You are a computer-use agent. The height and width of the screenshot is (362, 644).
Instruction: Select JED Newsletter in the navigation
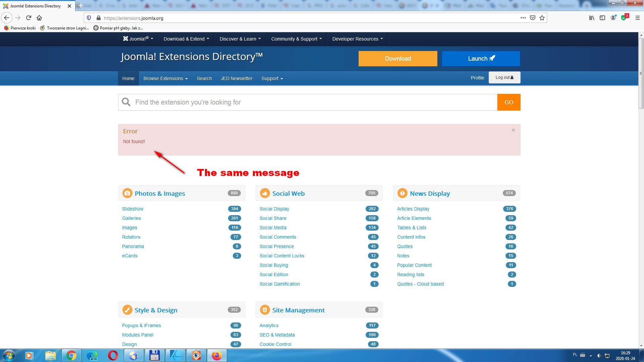[236, 78]
